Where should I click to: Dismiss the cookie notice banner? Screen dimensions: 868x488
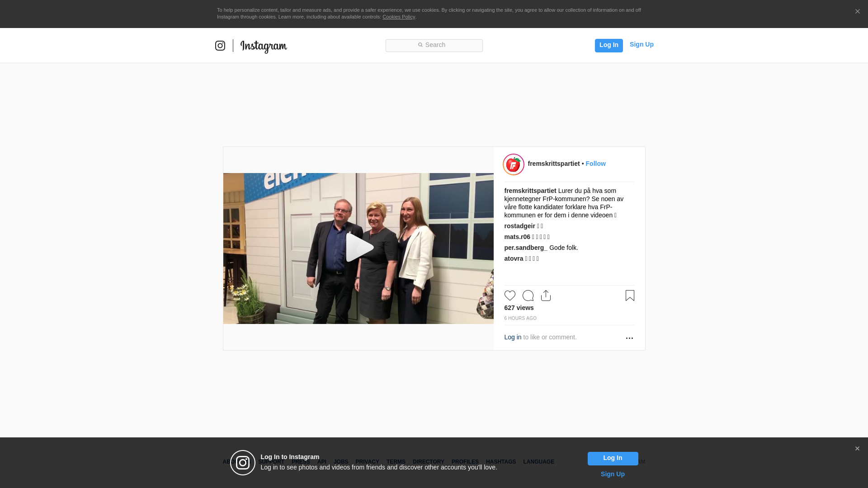pos(857,12)
